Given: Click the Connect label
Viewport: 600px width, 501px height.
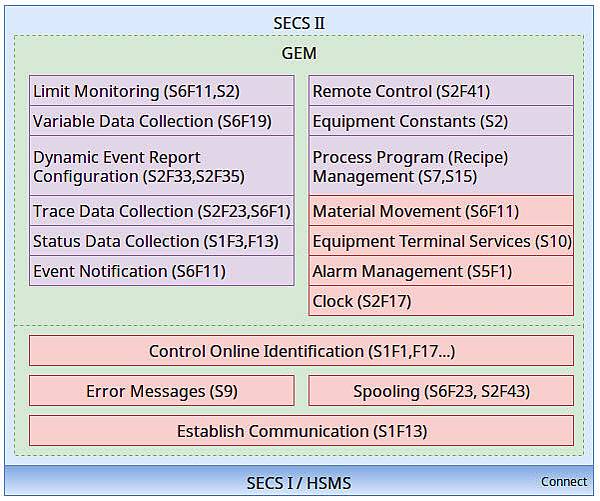Looking at the screenshot, I should [x=564, y=482].
